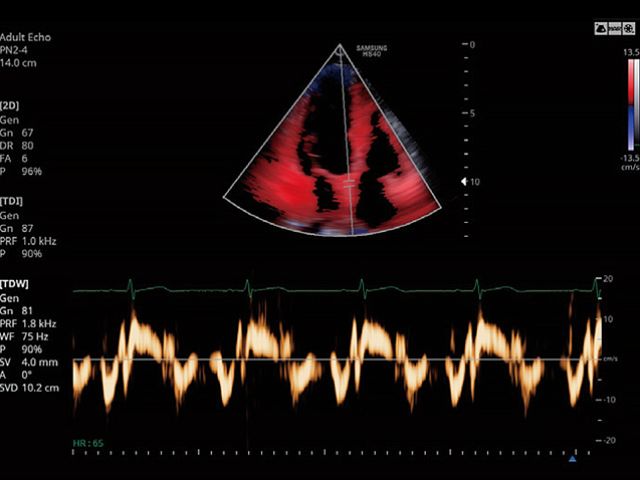This screenshot has width=640, height=480.
Task: Select the [TDI] mode section header
Action: pos(12,201)
